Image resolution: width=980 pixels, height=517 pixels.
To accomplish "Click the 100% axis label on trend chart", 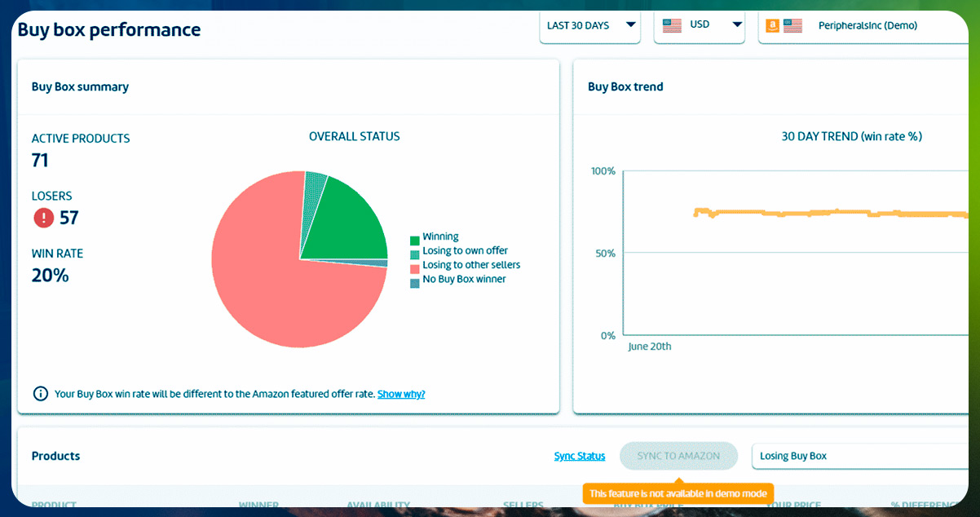I will (603, 171).
